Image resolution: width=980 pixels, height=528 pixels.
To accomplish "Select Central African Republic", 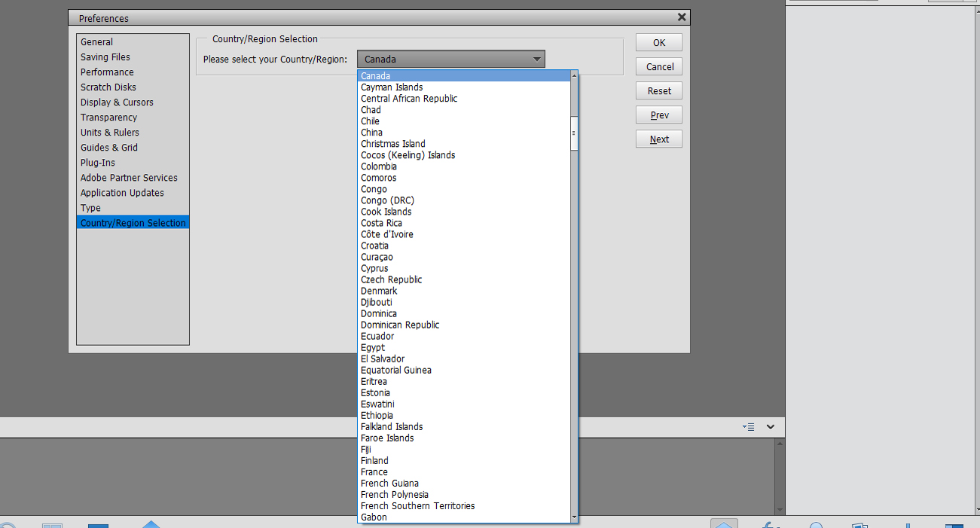I will tap(464, 98).
